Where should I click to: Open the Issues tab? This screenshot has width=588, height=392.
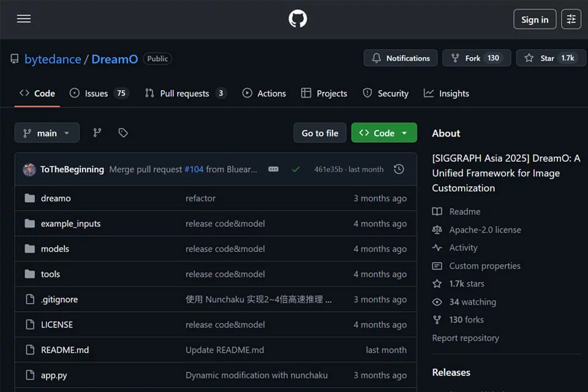[x=100, y=93]
